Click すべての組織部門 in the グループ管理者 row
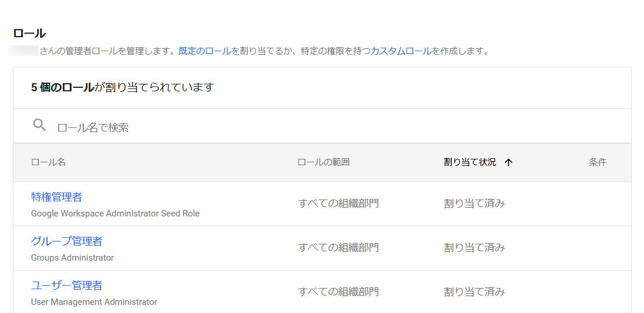 click(338, 248)
